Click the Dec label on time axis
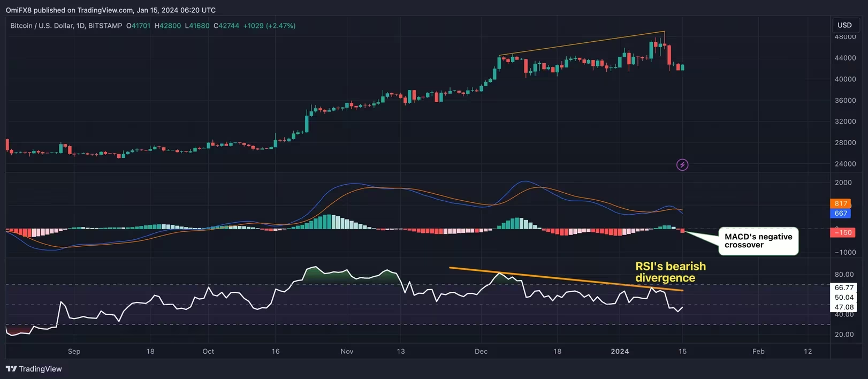Viewport: 868px width, 379px height. pos(481,352)
